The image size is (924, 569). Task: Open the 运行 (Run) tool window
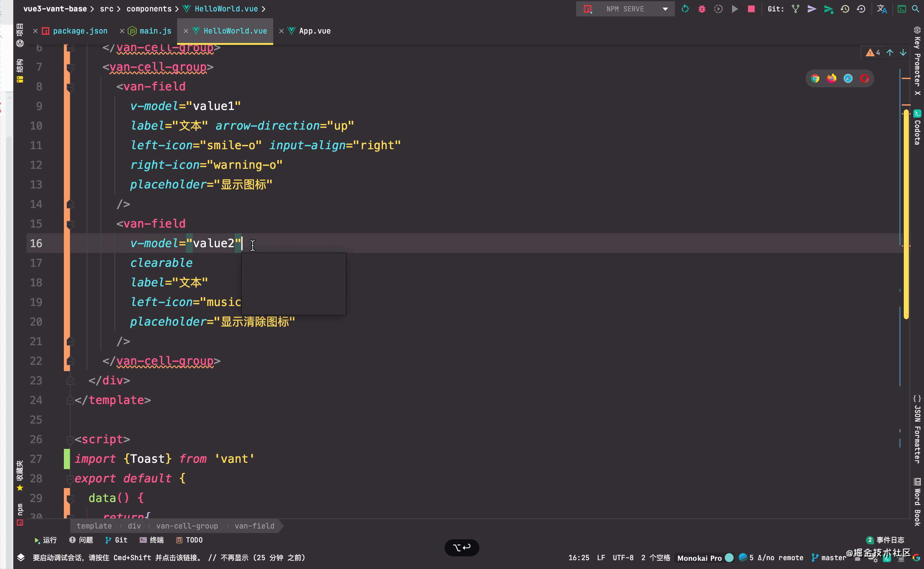pyautogui.click(x=46, y=540)
